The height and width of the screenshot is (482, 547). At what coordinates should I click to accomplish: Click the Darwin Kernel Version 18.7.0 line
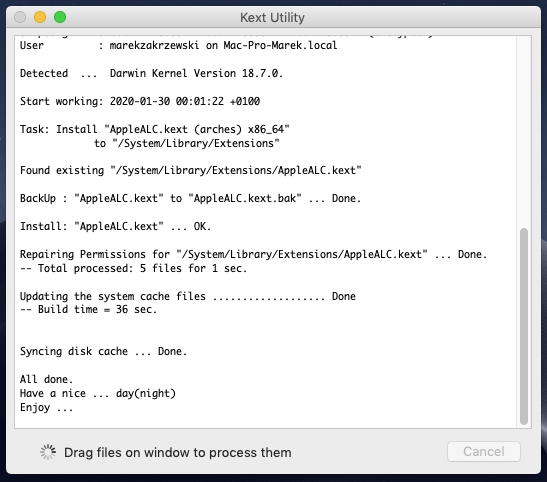tap(151, 73)
